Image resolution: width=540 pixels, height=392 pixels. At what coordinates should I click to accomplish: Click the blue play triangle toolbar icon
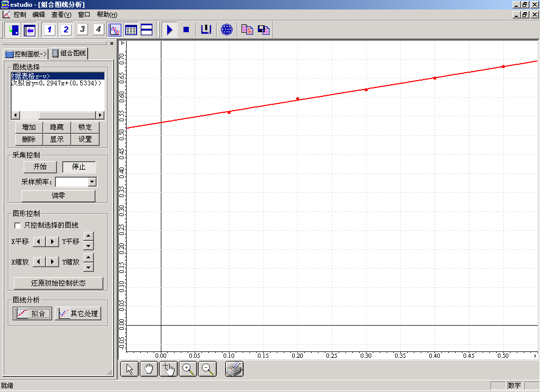click(x=169, y=30)
